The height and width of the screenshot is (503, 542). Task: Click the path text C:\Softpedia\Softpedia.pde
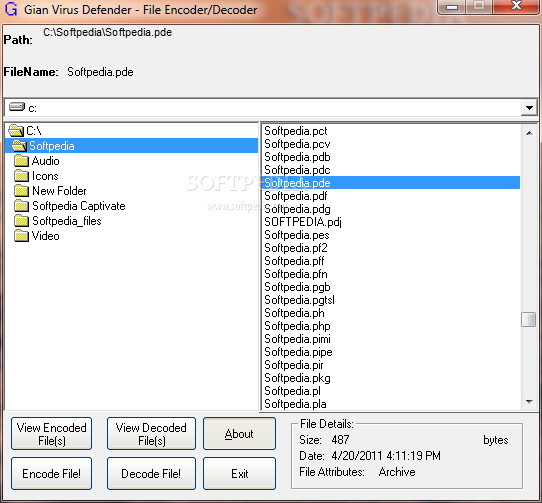click(108, 32)
